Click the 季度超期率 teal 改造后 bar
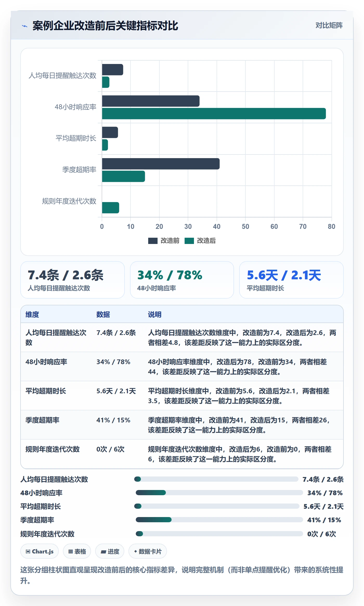The width and height of the screenshot is (364, 606). (123, 176)
